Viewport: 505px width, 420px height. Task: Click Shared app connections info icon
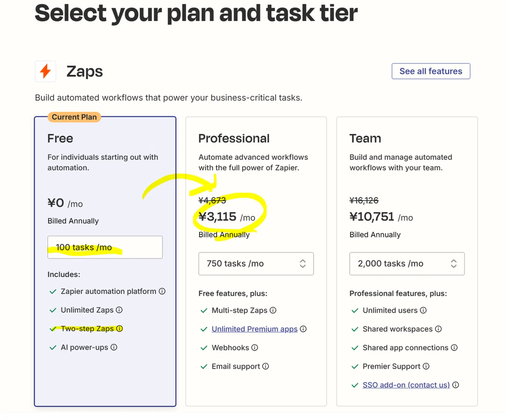(x=454, y=348)
